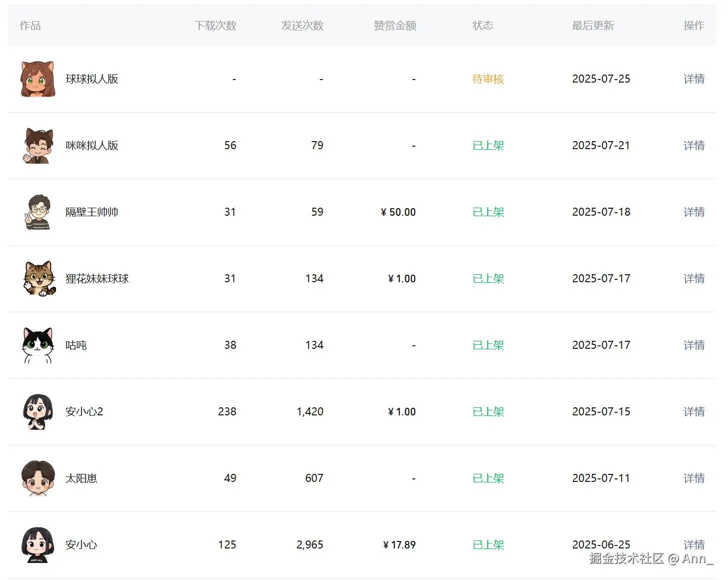View 详情 of 咪咪拟人版
This screenshot has height=580, width=728.
(x=693, y=146)
